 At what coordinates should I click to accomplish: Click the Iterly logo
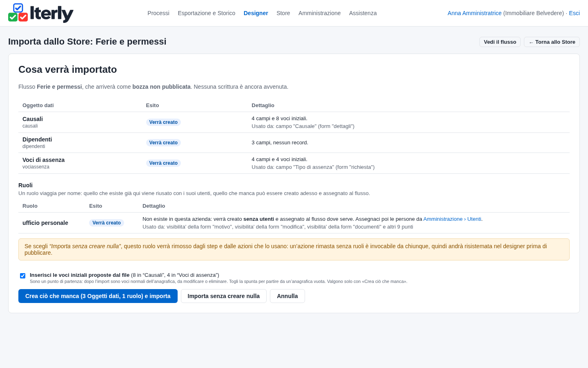tap(41, 13)
